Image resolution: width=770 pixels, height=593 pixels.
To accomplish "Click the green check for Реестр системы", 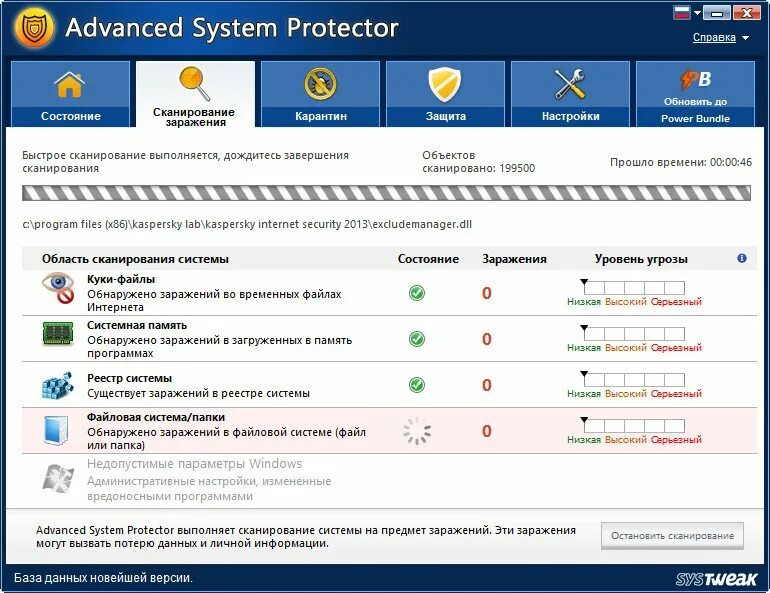I will click(417, 385).
